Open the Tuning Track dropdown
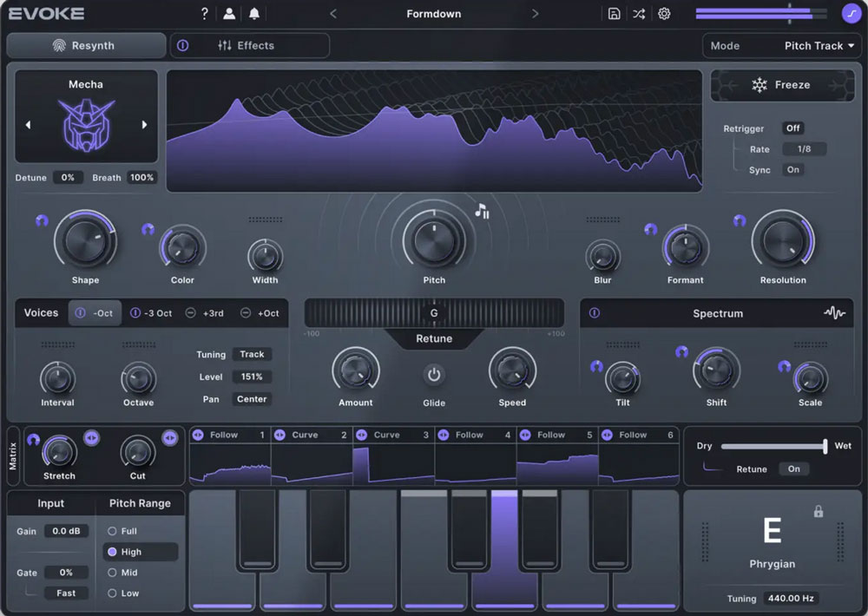 [252, 354]
